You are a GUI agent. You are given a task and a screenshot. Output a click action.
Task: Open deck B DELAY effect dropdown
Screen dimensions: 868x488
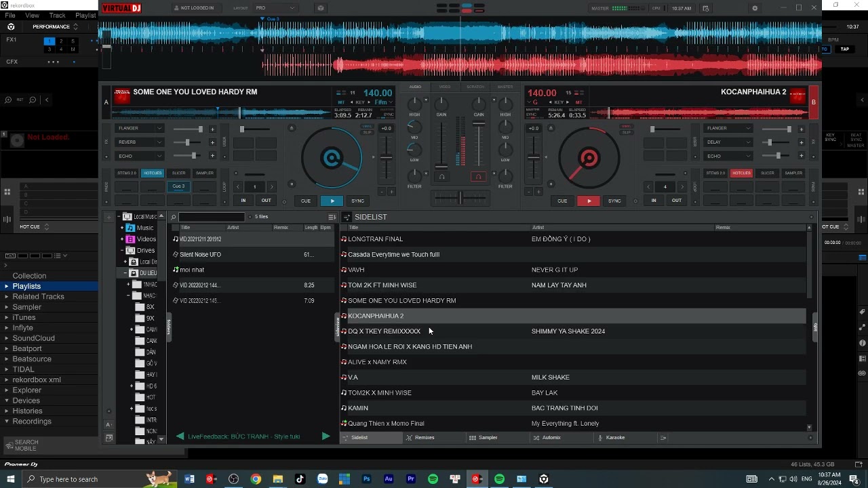(729, 142)
